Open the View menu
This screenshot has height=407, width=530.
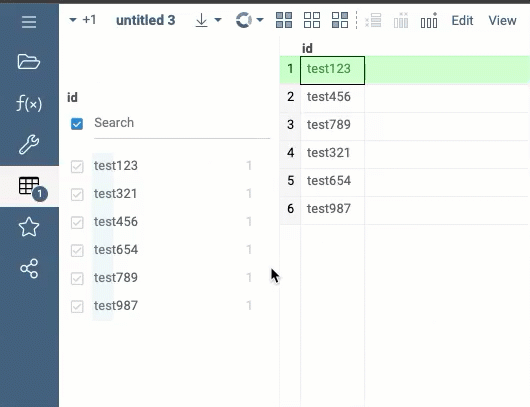click(502, 21)
